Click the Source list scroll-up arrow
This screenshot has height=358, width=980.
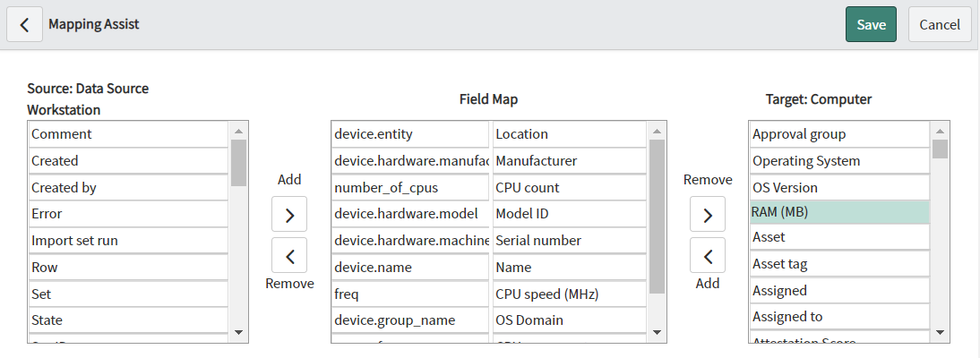pos(238,132)
